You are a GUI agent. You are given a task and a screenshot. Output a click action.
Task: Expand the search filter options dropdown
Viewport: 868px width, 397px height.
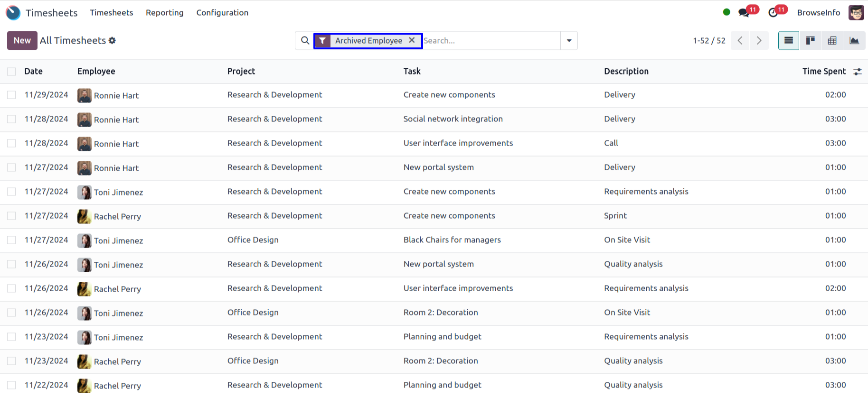click(x=569, y=41)
